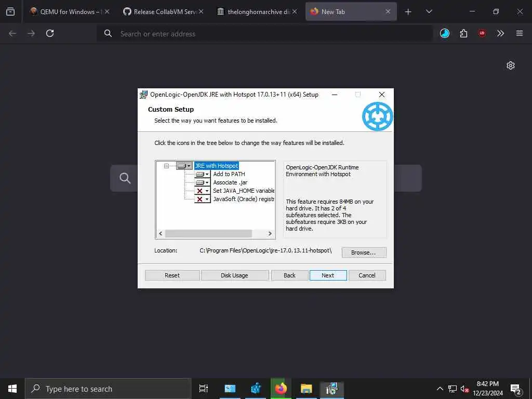Open the notification center icon
Screen dimensions: 532x399
[516, 389]
